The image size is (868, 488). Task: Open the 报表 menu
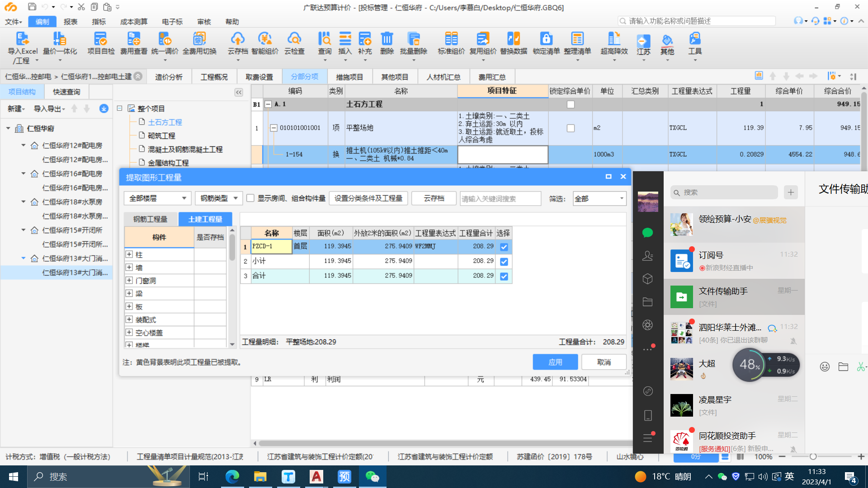pos(71,22)
